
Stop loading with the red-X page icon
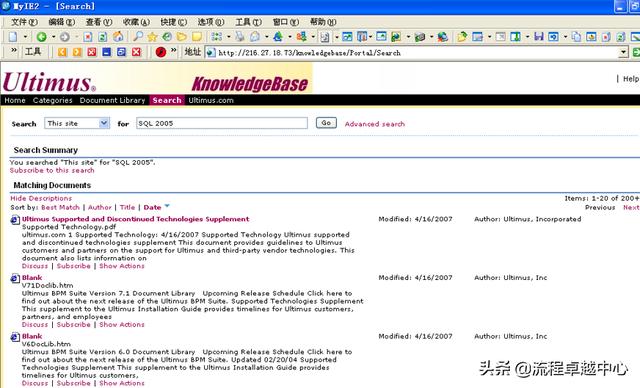pos(87,37)
